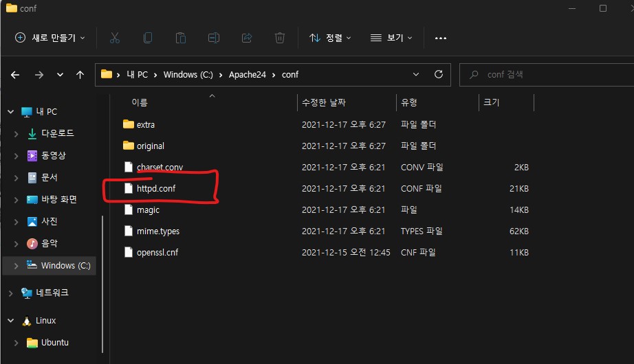The height and width of the screenshot is (364, 634).
Task: Click the Copy icon in toolbar
Action: pos(148,38)
